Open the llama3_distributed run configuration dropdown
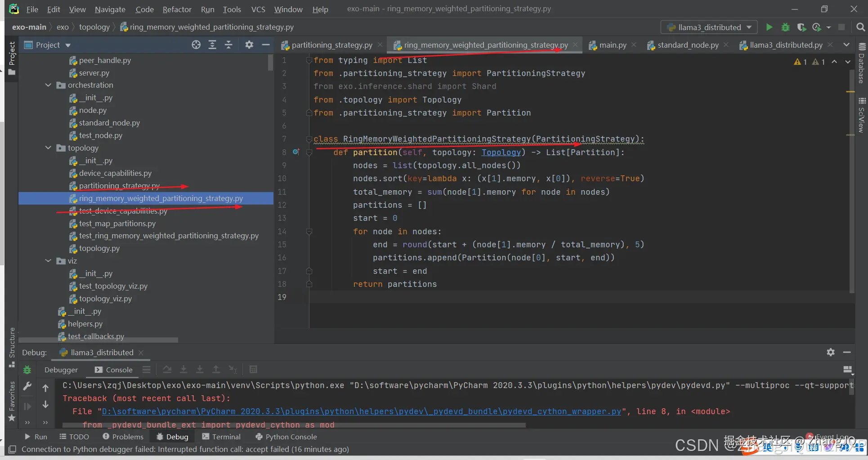 (x=709, y=27)
